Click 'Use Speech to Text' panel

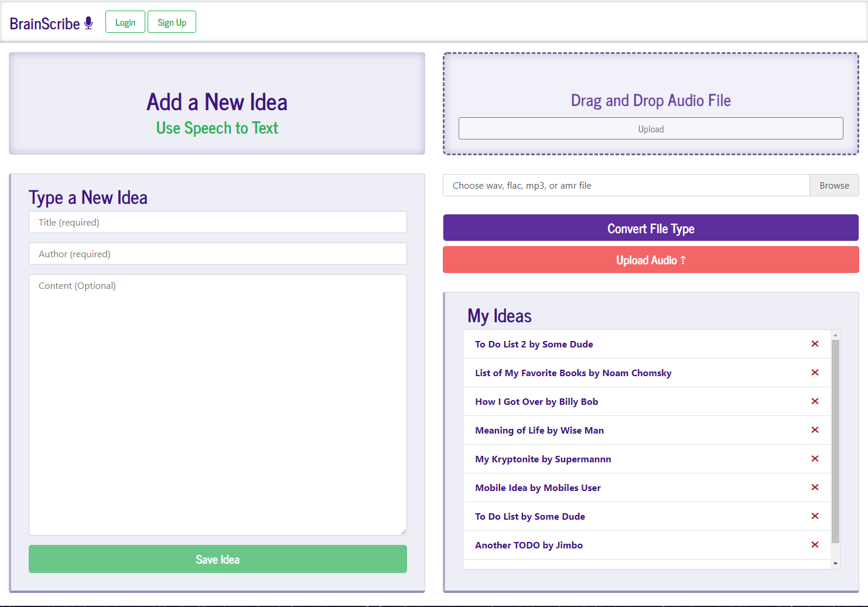coord(217,104)
